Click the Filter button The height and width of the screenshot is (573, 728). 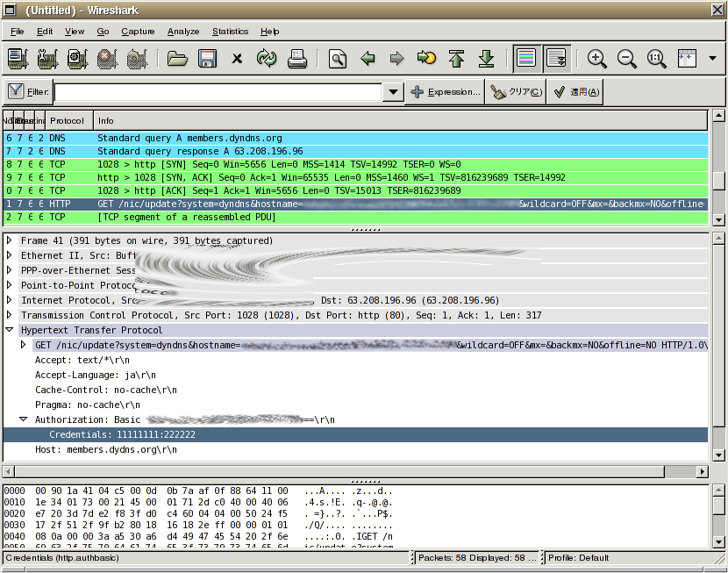[x=28, y=92]
